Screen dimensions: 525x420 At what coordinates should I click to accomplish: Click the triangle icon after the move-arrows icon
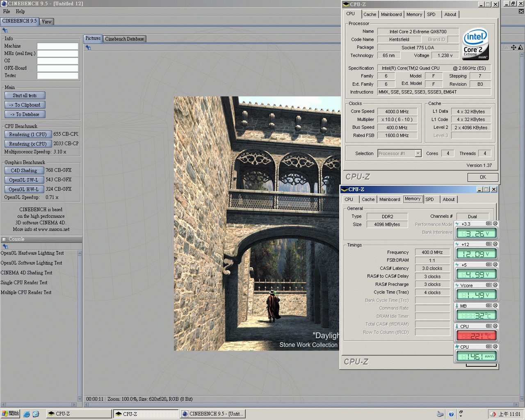pyautogui.click(x=520, y=48)
